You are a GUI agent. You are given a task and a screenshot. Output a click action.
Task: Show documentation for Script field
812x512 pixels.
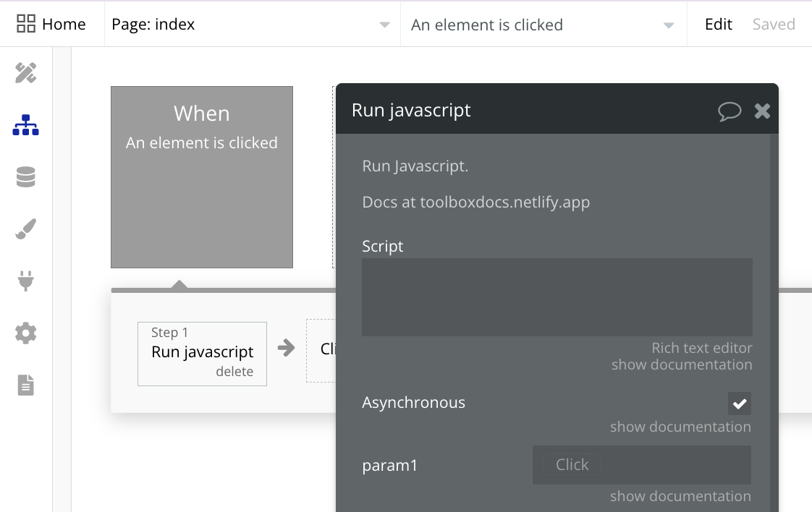point(681,364)
